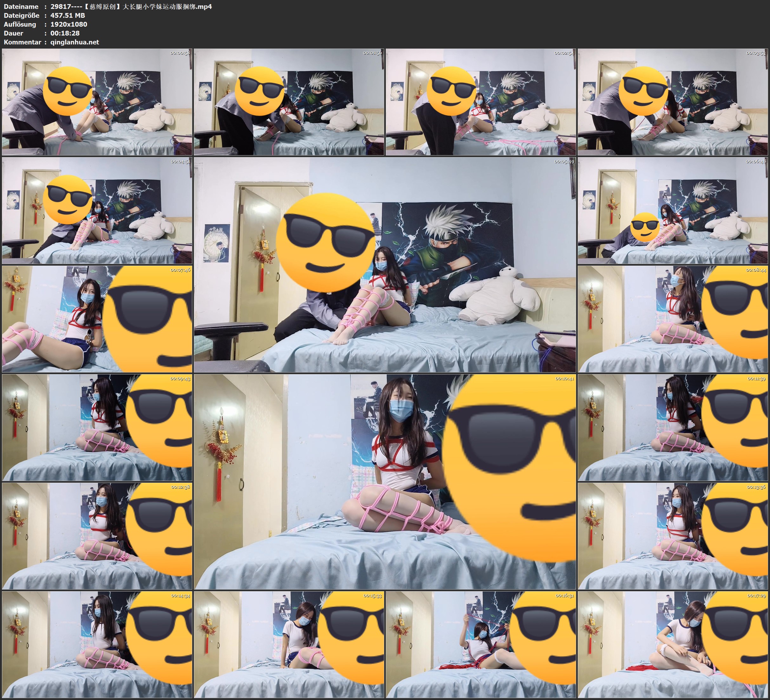Click the thumbnail marked 00:02:54

point(480,102)
